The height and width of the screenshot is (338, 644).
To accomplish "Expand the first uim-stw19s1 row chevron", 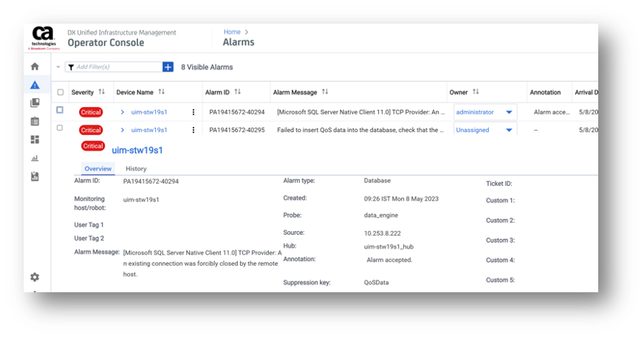I will pos(123,112).
